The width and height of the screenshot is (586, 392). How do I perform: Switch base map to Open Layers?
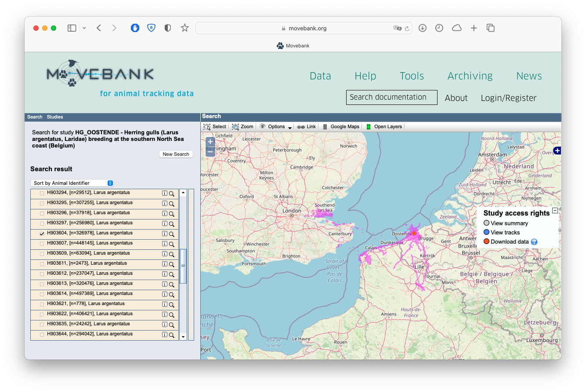click(x=384, y=126)
